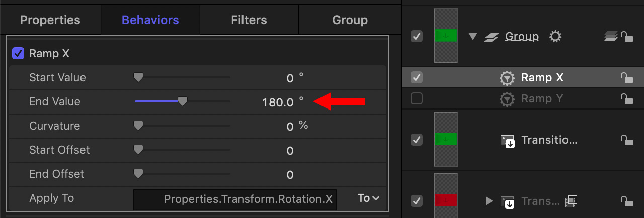The image size is (644, 218).
Task: Toggle the lock icon on Group row
Action: (x=626, y=36)
